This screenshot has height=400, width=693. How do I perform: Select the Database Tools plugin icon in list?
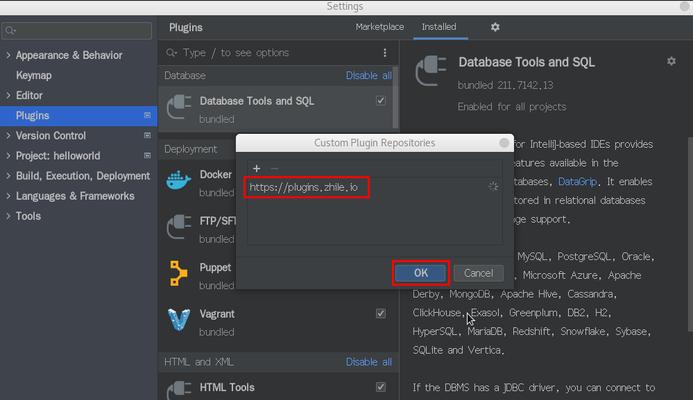click(179, 107)
